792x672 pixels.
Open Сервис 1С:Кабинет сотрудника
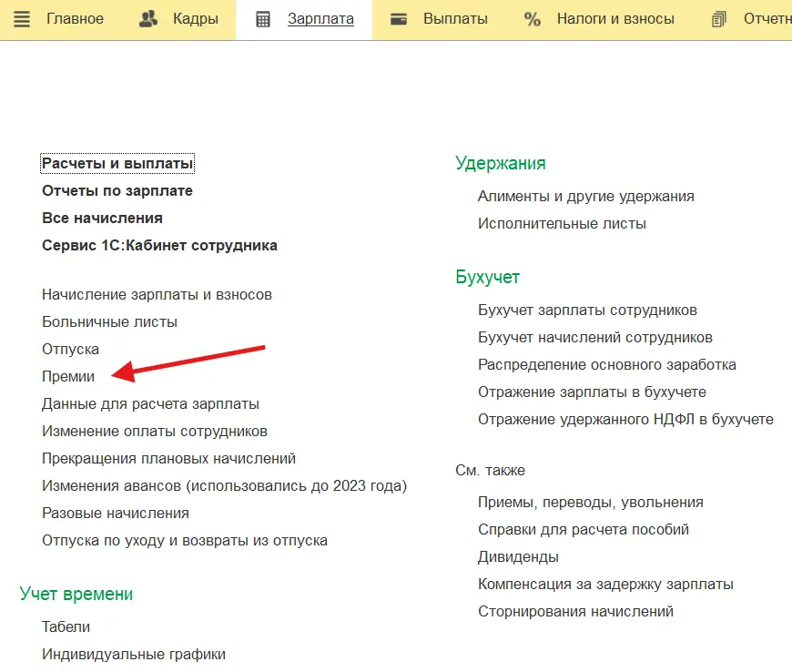click(159, 245)
